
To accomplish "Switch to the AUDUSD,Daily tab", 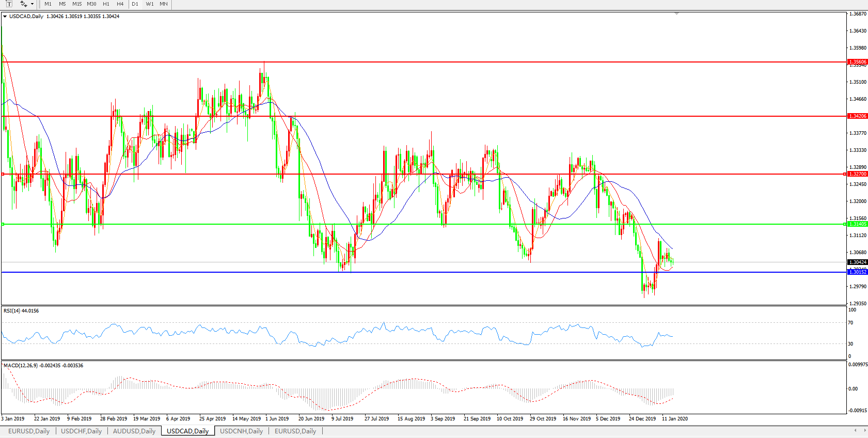I will tap(134, 431).
